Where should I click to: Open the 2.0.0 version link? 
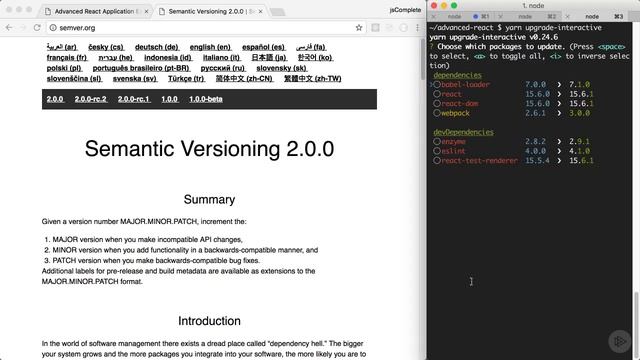pos(55,99)
